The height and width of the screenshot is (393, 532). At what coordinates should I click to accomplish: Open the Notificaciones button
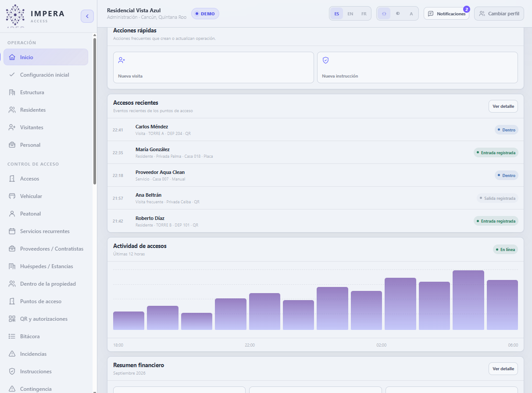pos(446,14)
